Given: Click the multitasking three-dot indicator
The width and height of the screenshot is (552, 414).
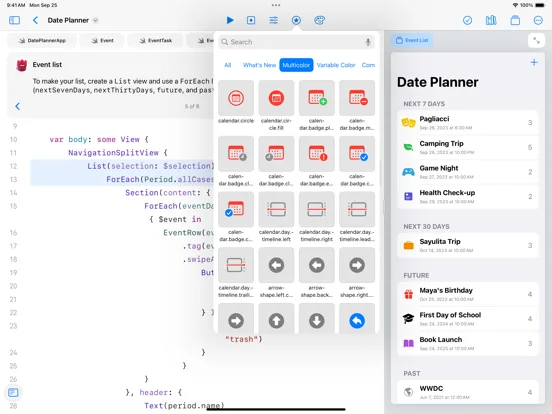Looking at the screenshot, I should (x=276, y=5).
